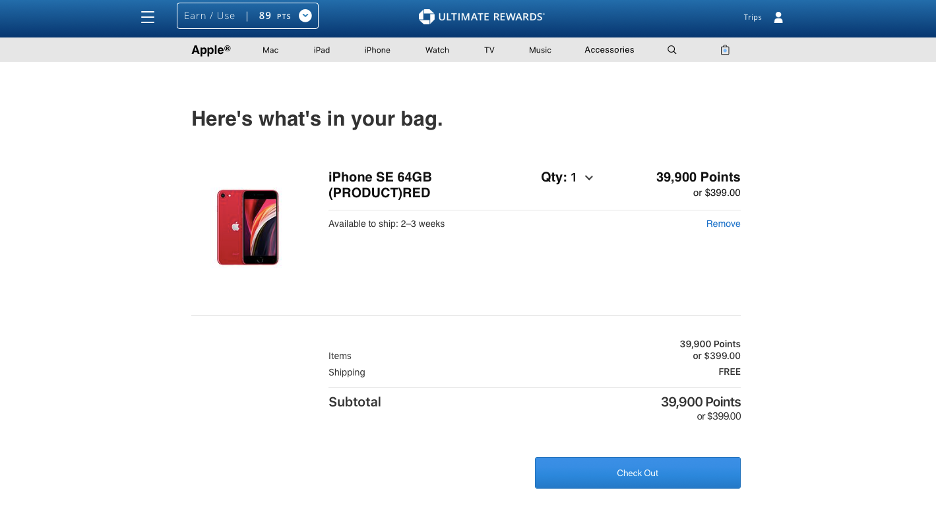Click the Trips link
The width and height of the screenshot is (936, 510).
(x=752, y=18)
